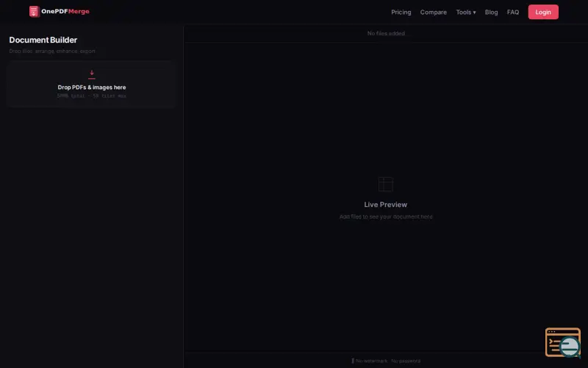Click the No watermark footer text
The height and width of the screenshot is (368, 588).
(x=371, y=361)
